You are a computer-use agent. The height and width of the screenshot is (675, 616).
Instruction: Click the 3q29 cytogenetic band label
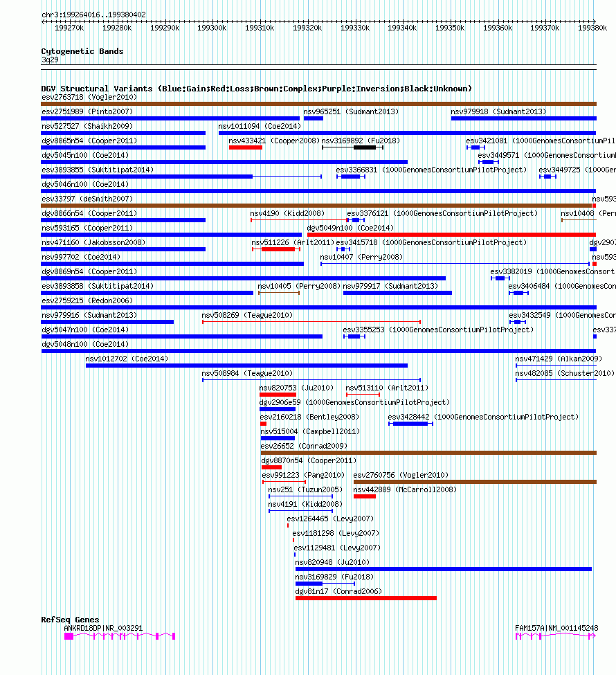click(50, 60)
